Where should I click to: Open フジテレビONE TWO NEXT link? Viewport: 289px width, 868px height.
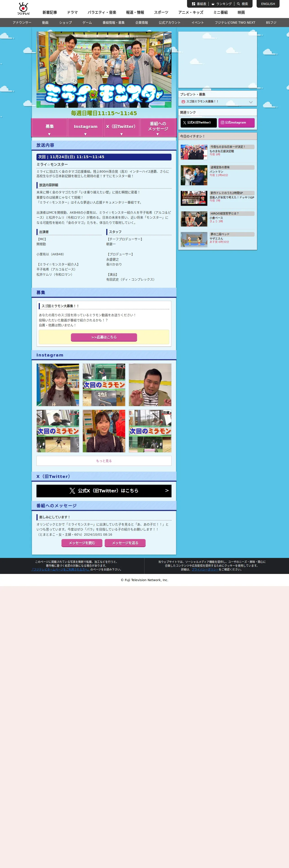click(235, 23)
